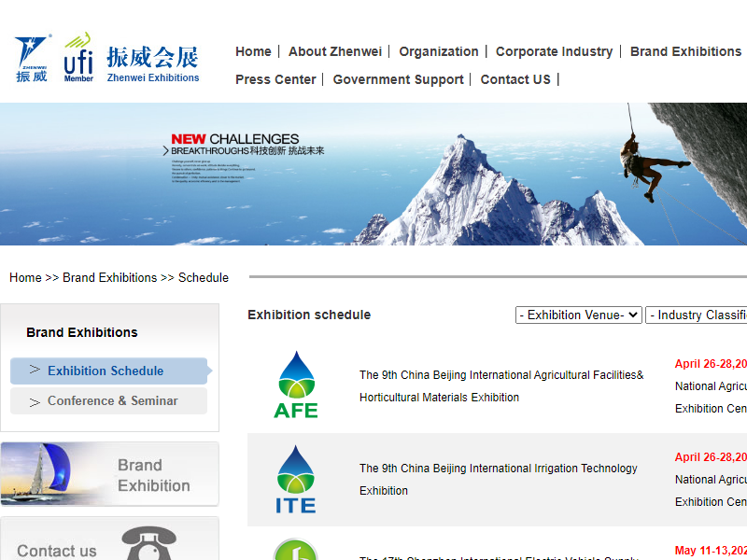Select Exhibition Schedule in sidebar

coord(108,371)
